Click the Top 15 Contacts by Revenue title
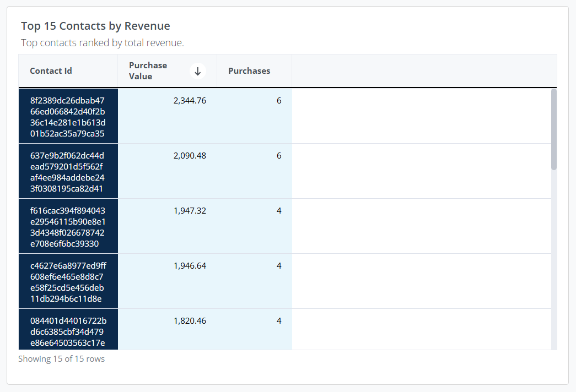 [95, 26]
